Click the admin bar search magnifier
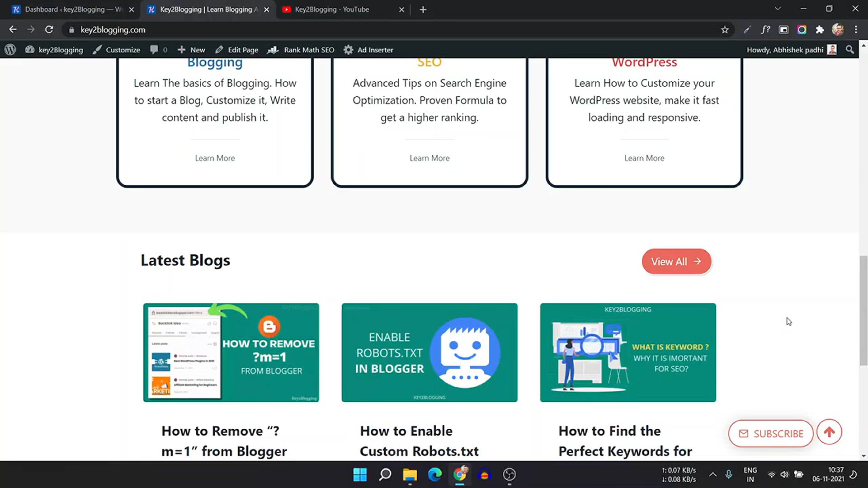The width and height of the screenshot is (868, 488). pos(850,50)
